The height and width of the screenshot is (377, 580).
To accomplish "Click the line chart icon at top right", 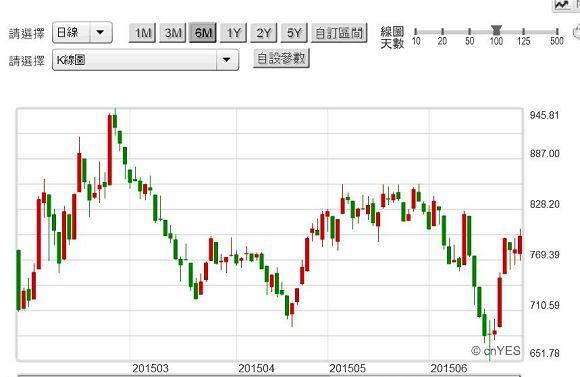I will (562, 5).
